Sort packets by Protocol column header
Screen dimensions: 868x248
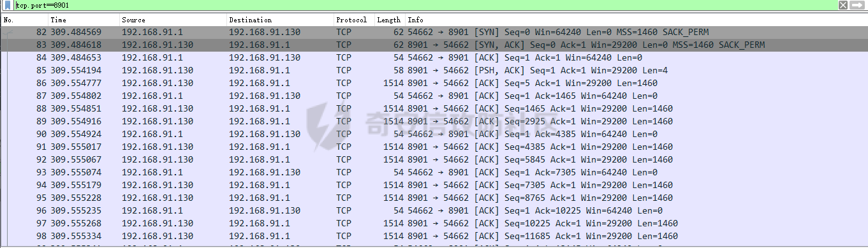353,20
